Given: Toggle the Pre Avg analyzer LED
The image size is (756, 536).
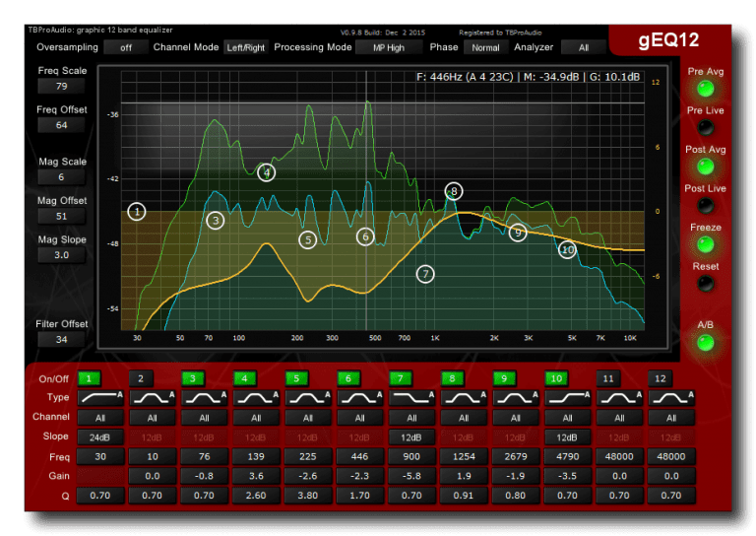Looking at the screenshot, I should pyautogui.click(x=706, y=89).
